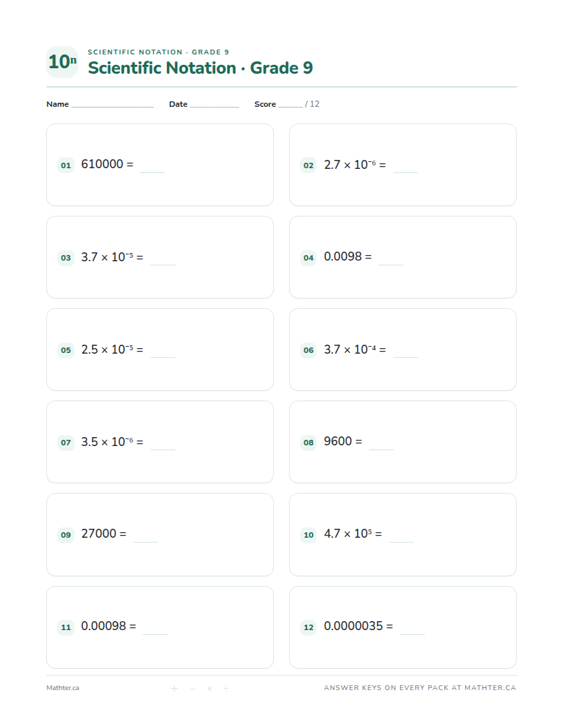Click the 10ⁿ logo badge
The width and height of the screenshot is (563, 728).
(x=62, y=62)
